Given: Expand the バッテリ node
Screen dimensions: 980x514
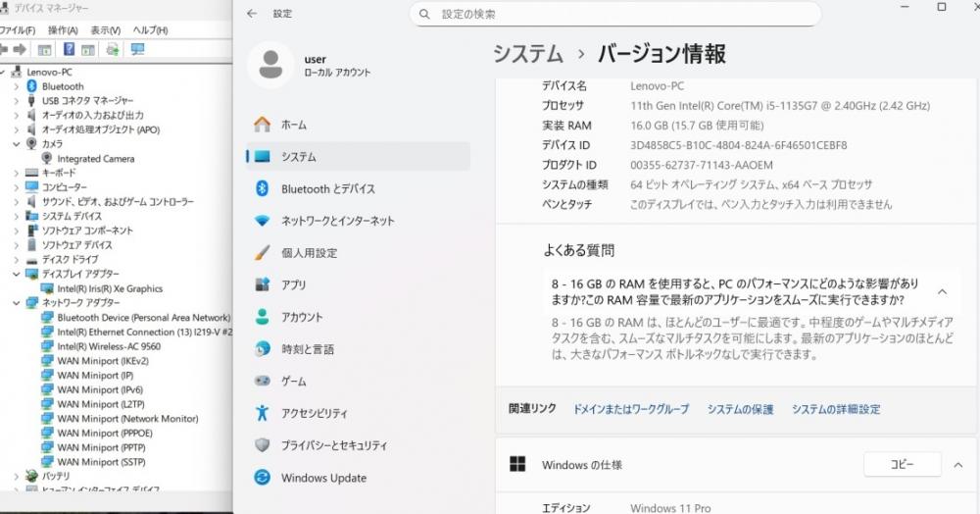Looking at the screenshot, I should coord(17,477).
